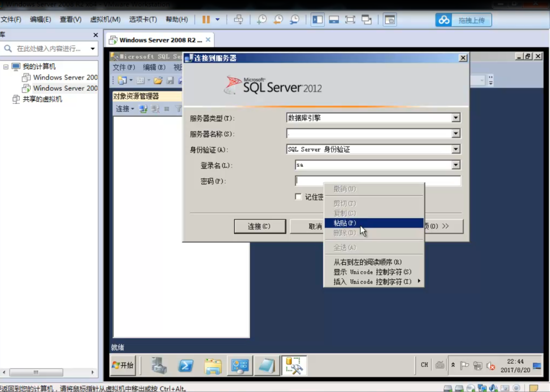Click the SSMS open file folder icon

pos(158,81)
